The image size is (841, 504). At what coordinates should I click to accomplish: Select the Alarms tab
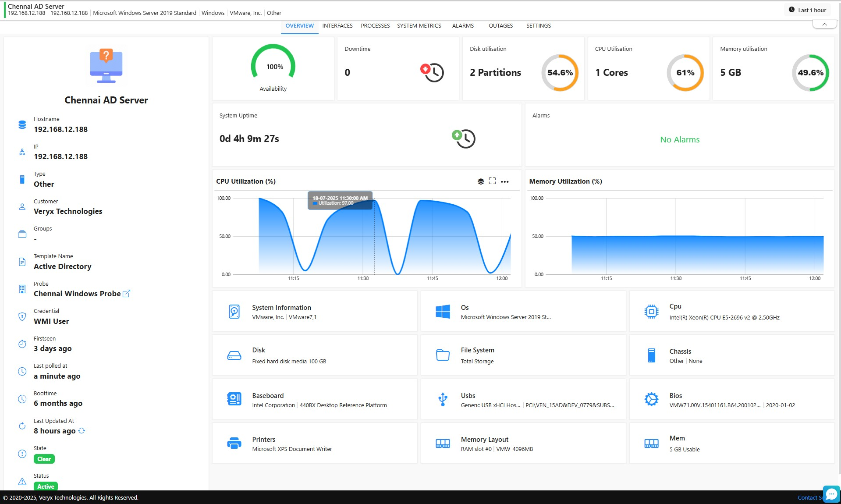(x=463, y=26)
